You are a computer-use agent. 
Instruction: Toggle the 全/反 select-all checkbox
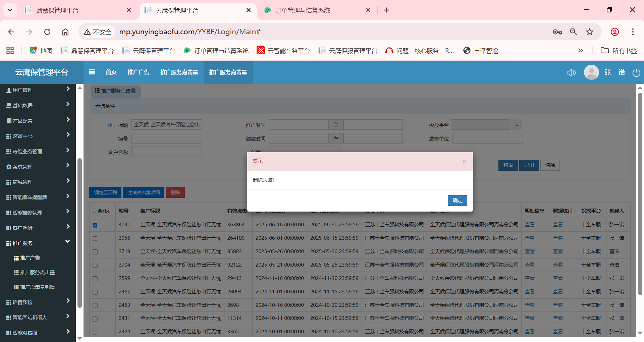[x=95, y=210]
